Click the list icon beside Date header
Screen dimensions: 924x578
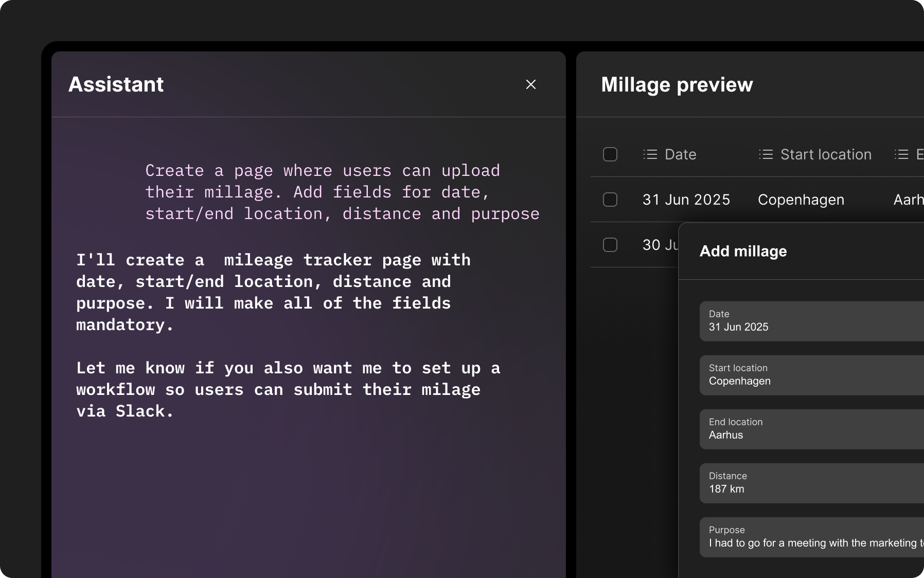pyautogui.click(x=650, y=154)
